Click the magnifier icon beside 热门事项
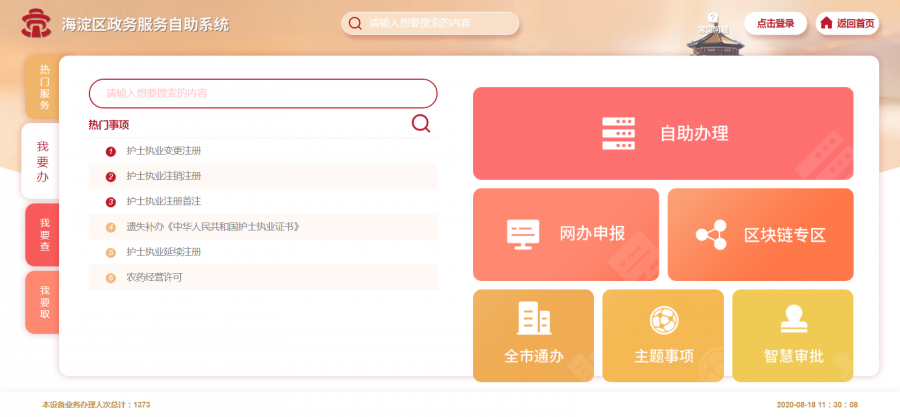The image size is (900, 417). click(421, 124)
